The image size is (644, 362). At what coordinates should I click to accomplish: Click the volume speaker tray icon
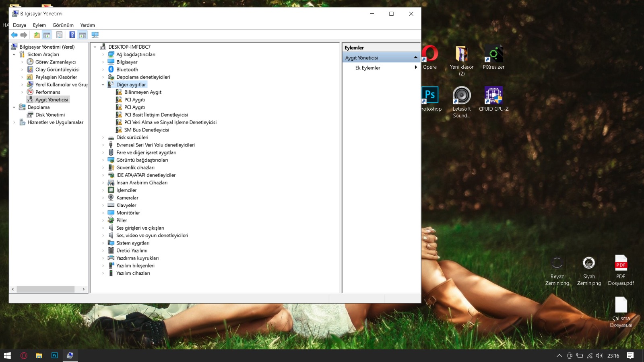pyautogui.click(x=599, y=356)
